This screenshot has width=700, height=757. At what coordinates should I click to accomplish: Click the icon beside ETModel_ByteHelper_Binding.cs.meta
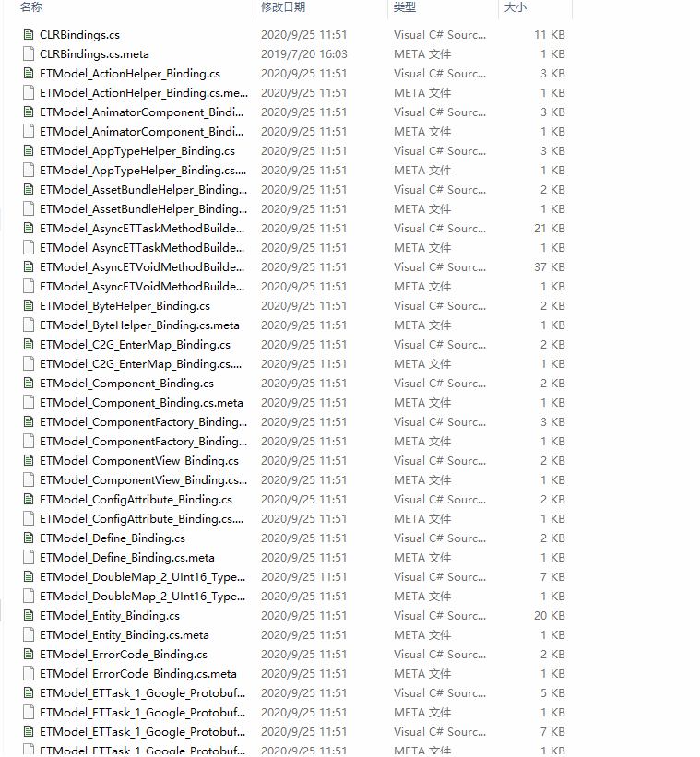(x=28, y=325)
